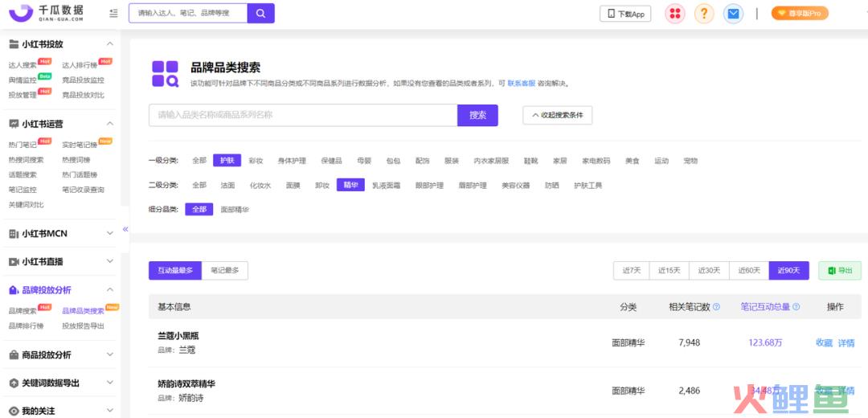The width and height of the screenshot is (868, 418).
Task: Open 热搜词搜索 in sidebar
Action: 26,160
